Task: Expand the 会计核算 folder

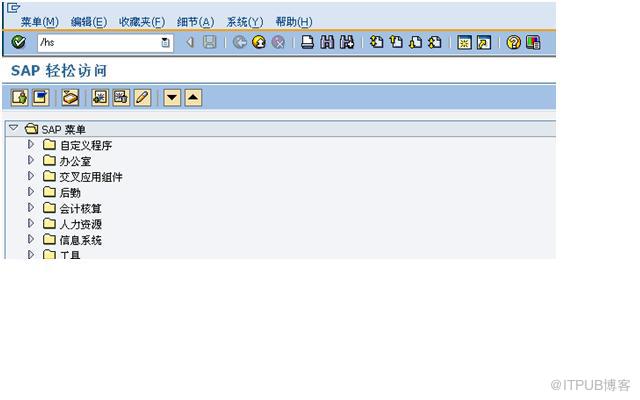Action: [x=31, y=207]
